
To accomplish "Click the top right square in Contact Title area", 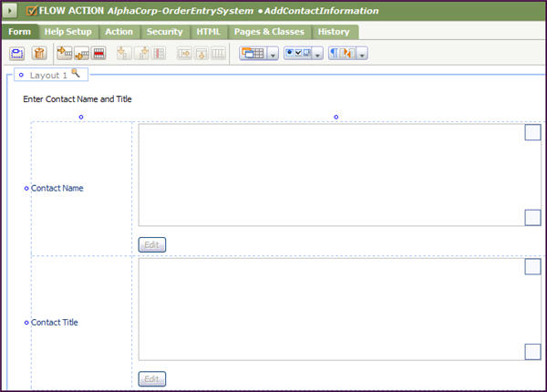I will click(532, 267).
